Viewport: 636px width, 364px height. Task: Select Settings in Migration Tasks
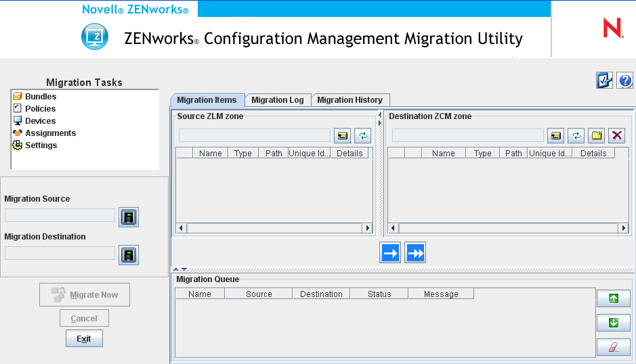(35, 145)
